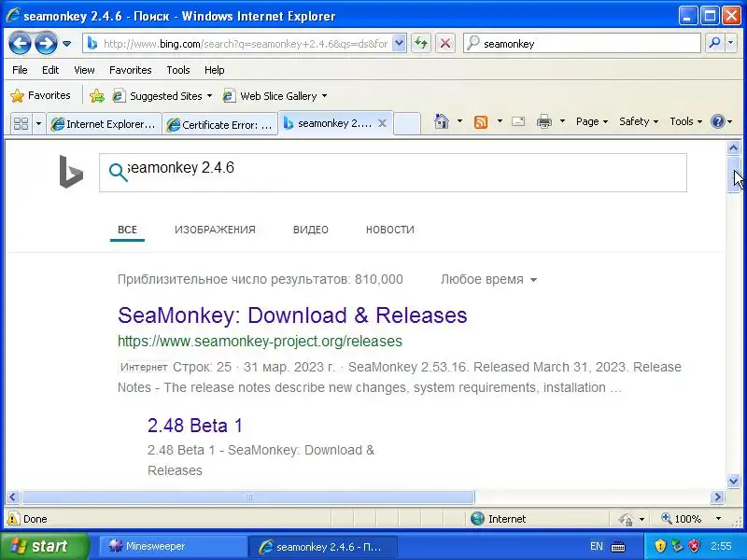Click the Bing search magnifier icon
Viewport: 747px width, 560px height.
[x=119, y=173]
